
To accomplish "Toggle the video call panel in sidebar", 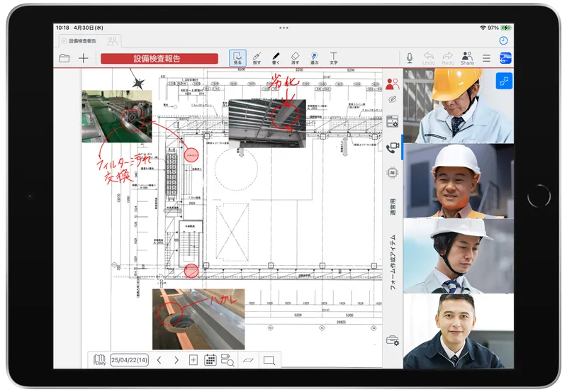I will 393,147.
